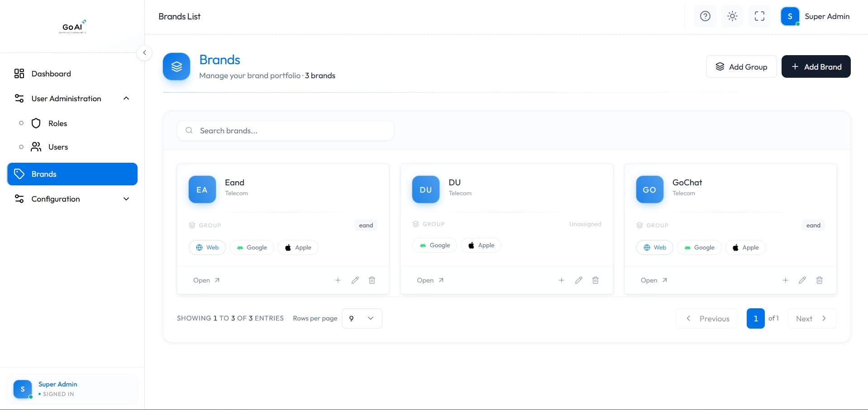868x410 pixels.
Task: Open the Eand brand link
Action: coord(206,280)
